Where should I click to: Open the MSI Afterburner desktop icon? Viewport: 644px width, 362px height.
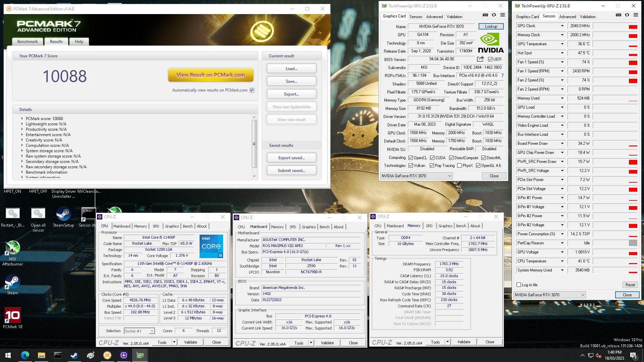[12, 253]
